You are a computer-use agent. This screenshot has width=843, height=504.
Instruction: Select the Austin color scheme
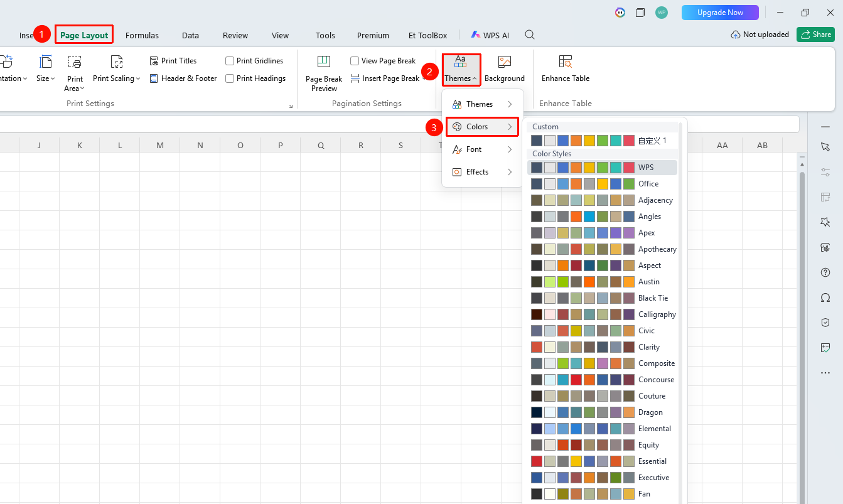pos(603,282)
